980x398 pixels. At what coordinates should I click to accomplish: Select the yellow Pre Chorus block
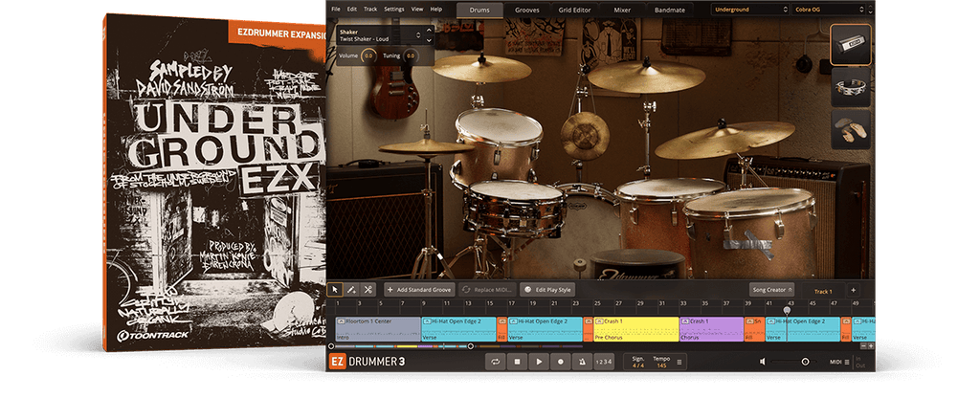click(x=635, y=329)
